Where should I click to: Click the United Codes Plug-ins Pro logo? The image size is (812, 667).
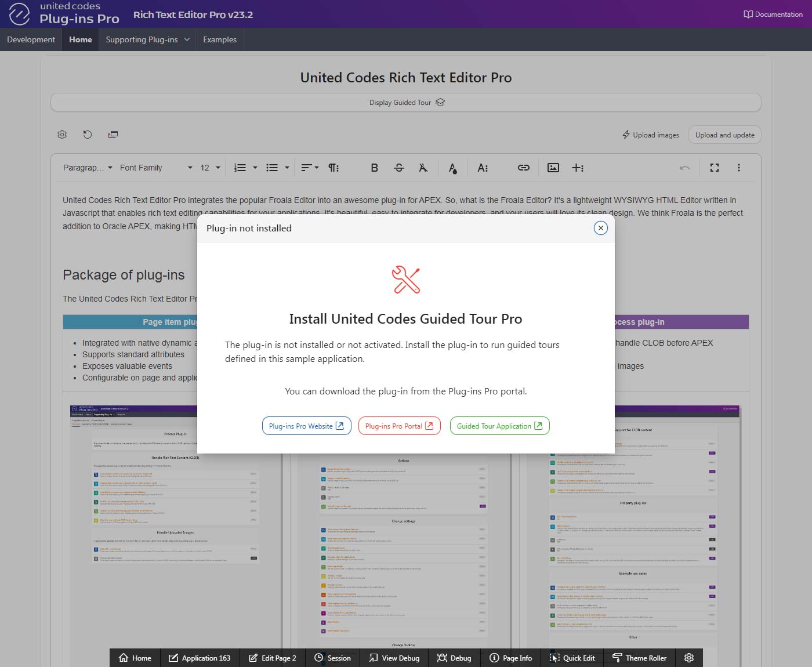64,14
